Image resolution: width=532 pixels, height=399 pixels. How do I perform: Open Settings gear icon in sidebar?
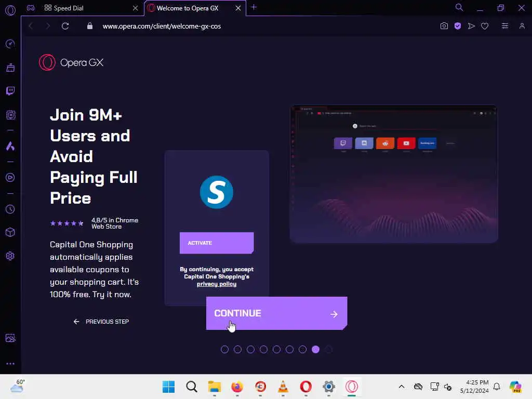point(10,256)
